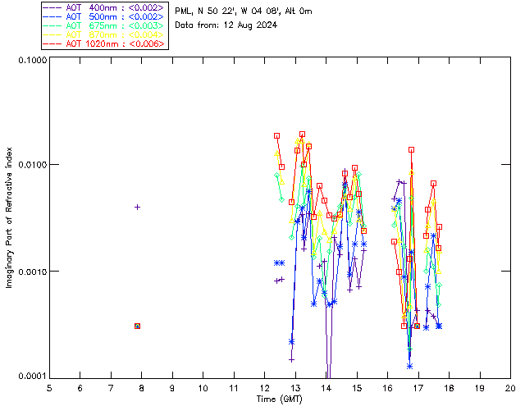This screenshot has width=525, height=420.
Task: Click the x-axis tick label 5
Action: [49, 387]
